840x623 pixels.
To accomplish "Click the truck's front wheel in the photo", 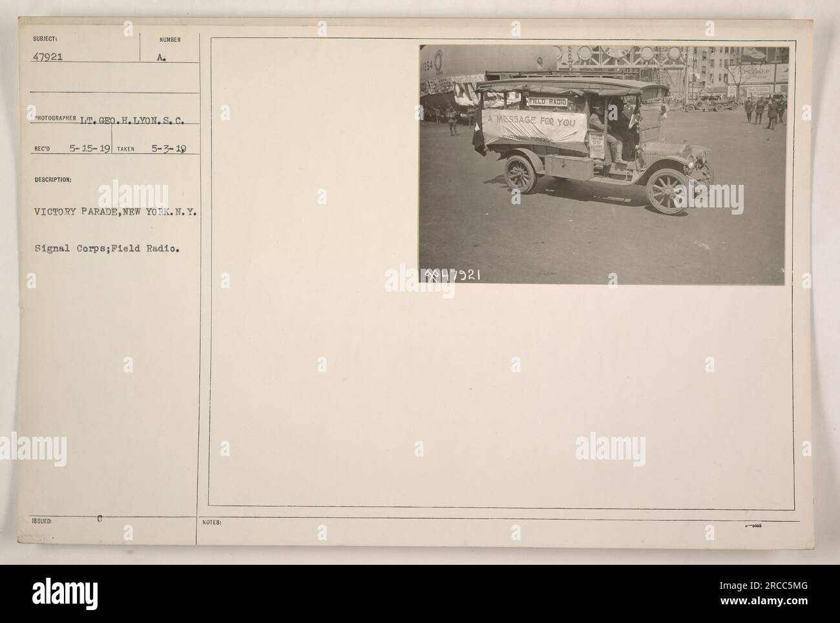I will (669, 192).
